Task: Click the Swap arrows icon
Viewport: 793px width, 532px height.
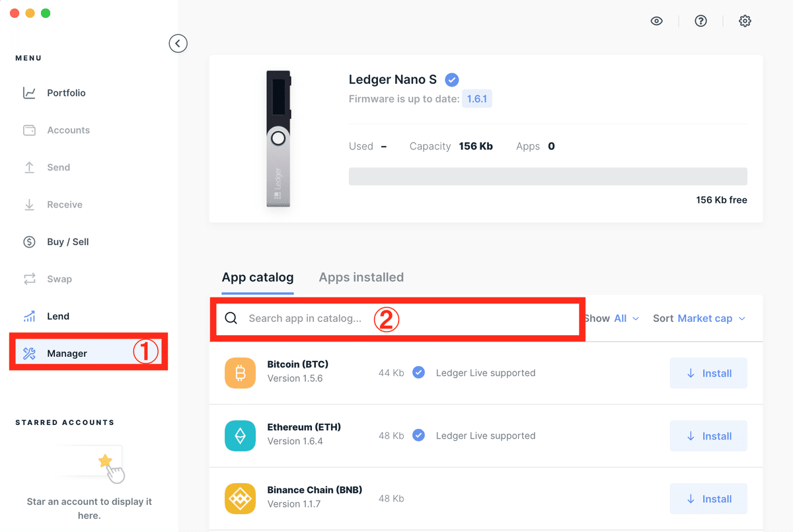Action: (29, 279)
